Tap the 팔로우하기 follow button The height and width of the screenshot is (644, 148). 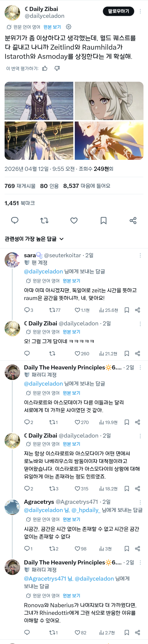(119, 11)
